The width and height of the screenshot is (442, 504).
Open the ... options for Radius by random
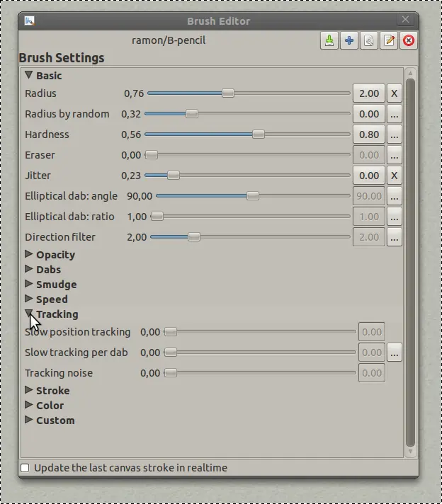click(x=394, y=114)
